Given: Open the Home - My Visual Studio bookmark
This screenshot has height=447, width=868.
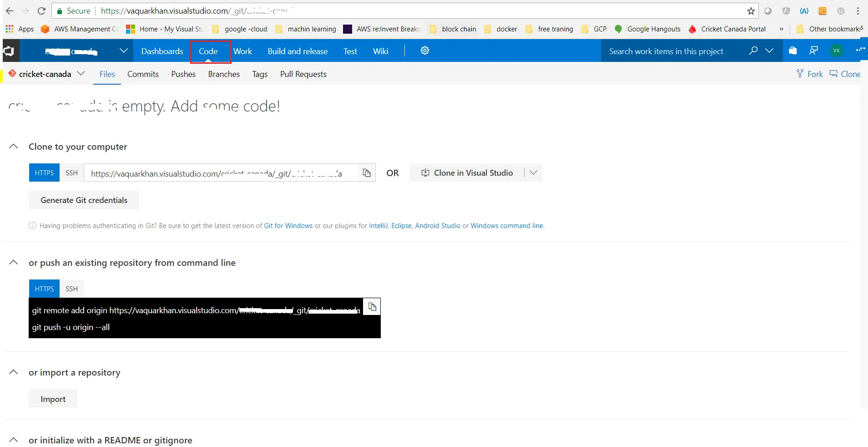Looking at the screenshot, I should coord(165,29).
